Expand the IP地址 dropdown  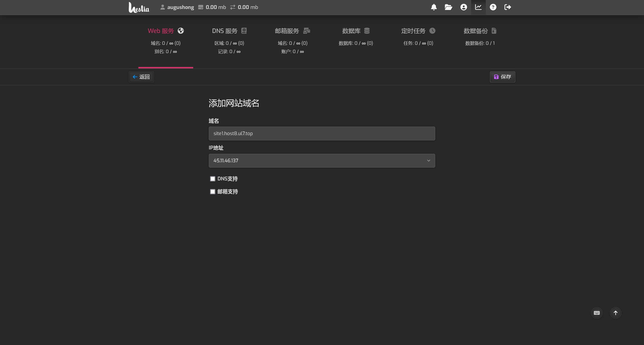(322, 161)
